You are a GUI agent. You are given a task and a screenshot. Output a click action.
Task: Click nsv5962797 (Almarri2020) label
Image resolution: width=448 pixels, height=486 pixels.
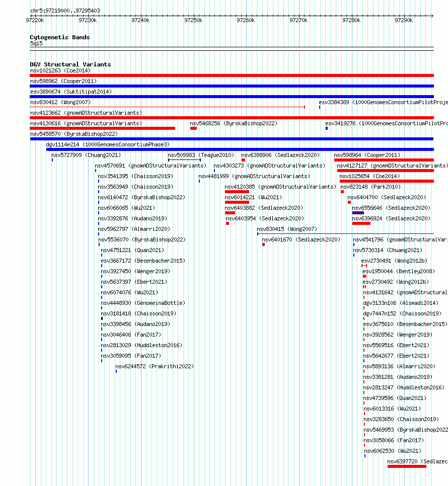click(134, 229)
